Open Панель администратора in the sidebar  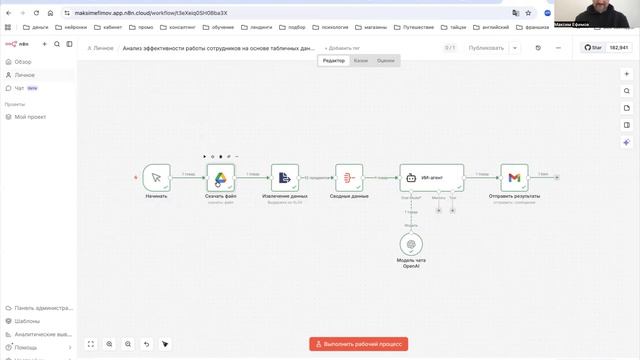click(x=38, y=308)
